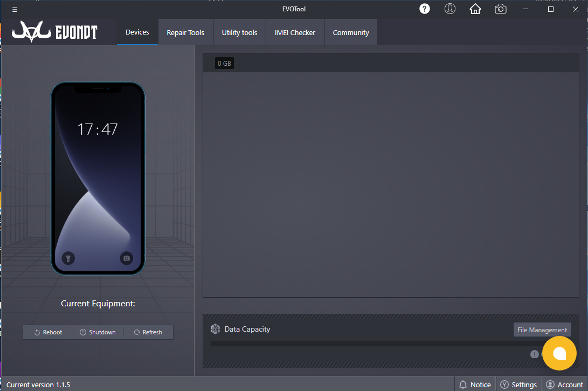Click the EVONDT logo

55,33
